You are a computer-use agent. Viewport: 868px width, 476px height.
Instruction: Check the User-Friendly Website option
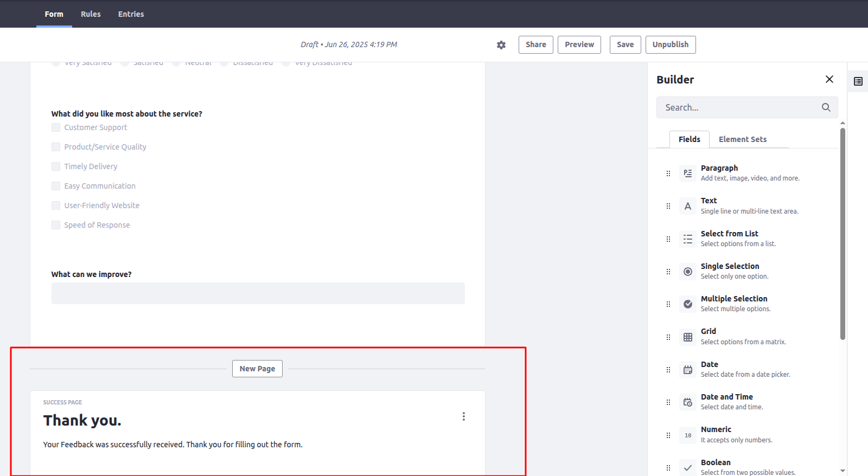click(x=56, y=205)
